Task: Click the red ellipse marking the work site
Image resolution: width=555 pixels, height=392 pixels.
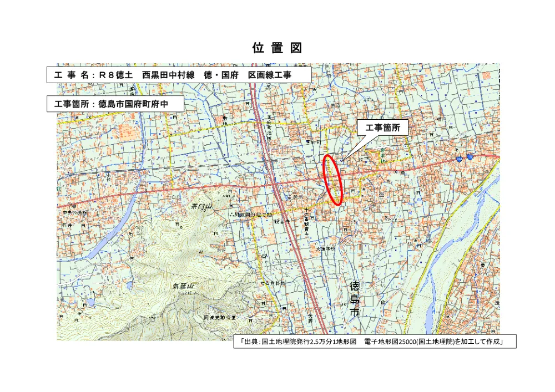Action: coord(333,180)
